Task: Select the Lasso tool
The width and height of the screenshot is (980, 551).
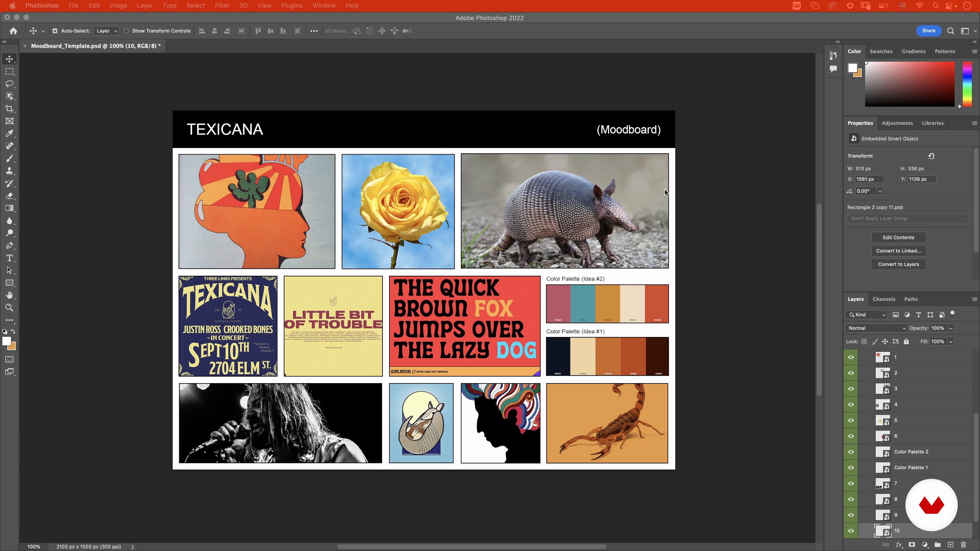Action: [x=9, y=84]
